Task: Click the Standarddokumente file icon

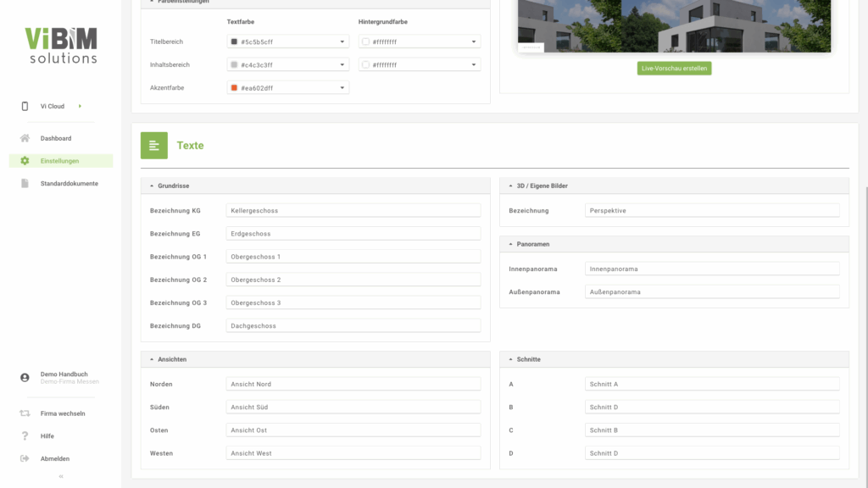Action: click(x=25, y=183)
